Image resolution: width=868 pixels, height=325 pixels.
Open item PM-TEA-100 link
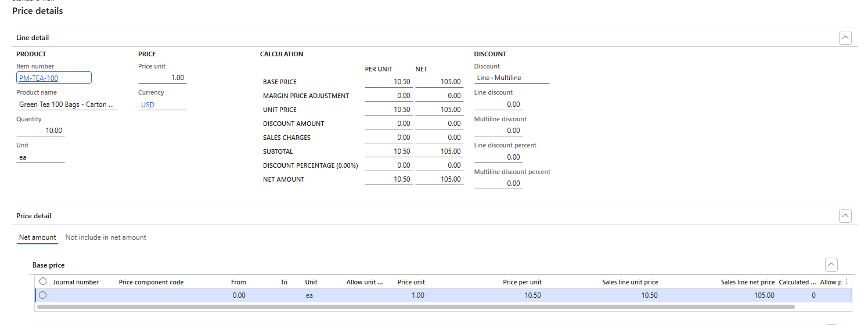[x=38, y=78]
